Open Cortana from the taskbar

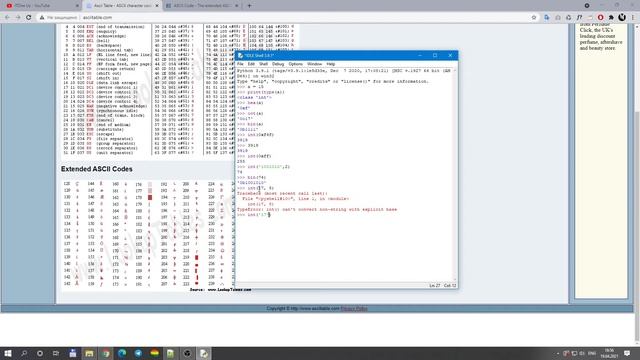tap(40, 353)
